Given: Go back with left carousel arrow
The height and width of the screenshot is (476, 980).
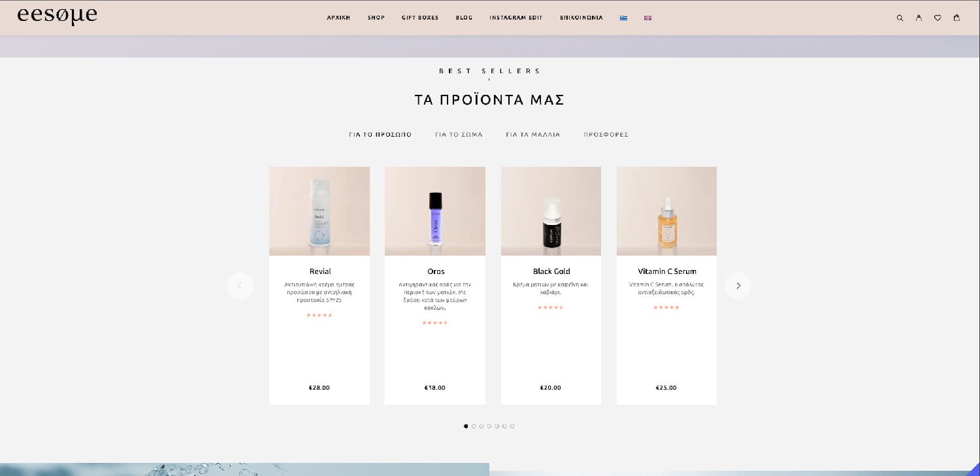Looking at the screenshot, I should click(240, 286).
